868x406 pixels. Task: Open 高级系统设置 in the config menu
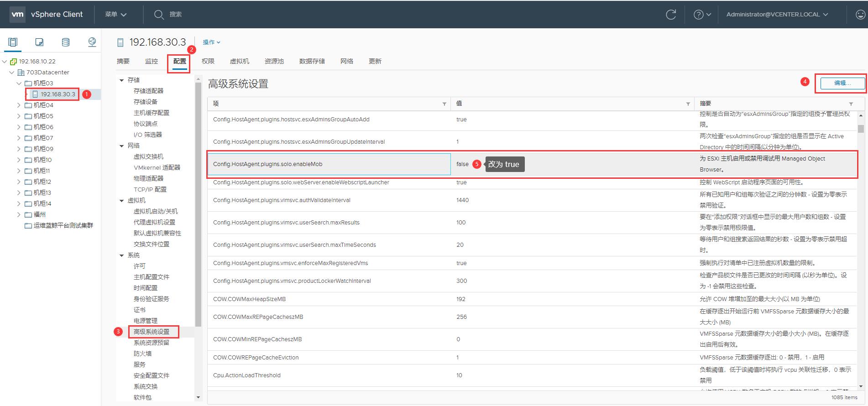152,332
